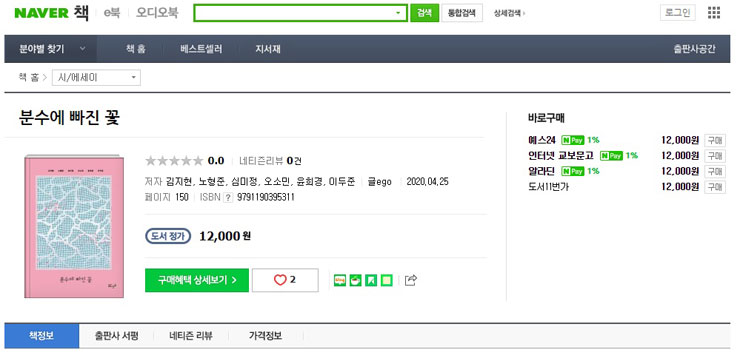Open 알라딘 store link
740x361 pixels.
[542, 171]
